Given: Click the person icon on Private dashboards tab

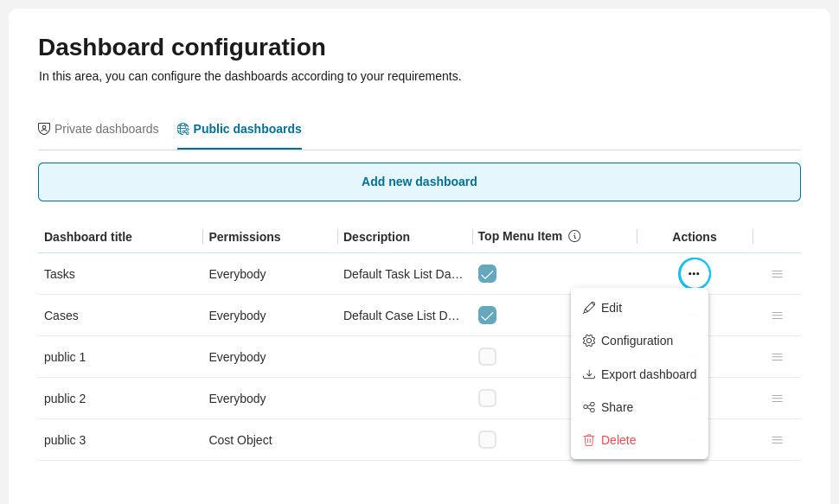Looking at the screenshot, I should click(44, 128).
